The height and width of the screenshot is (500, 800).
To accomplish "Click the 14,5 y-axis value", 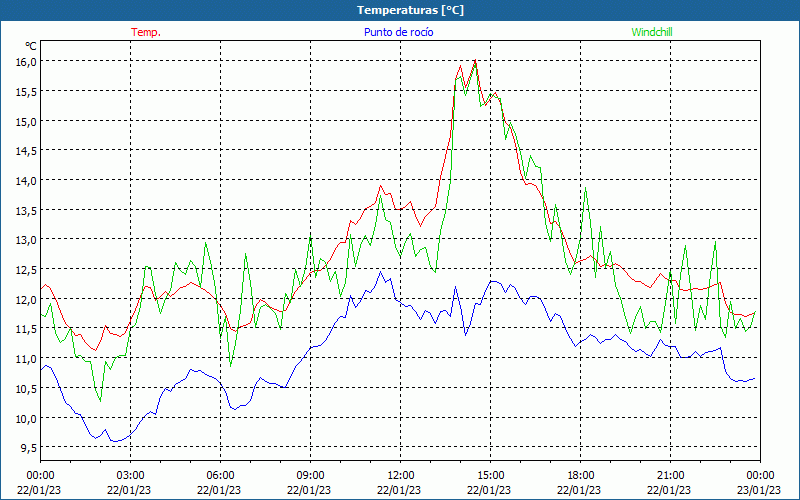I will tap(27, 151).
